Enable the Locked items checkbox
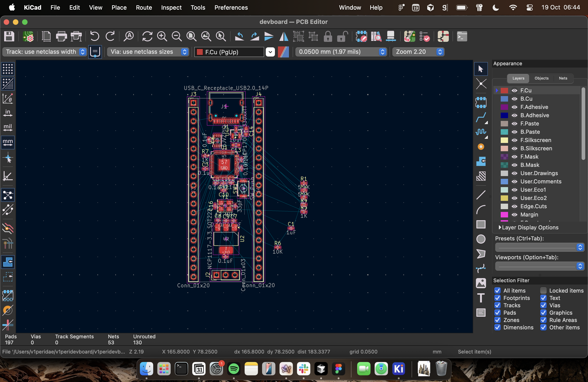This screenshot has width=588, height=382. pos(543,291)
